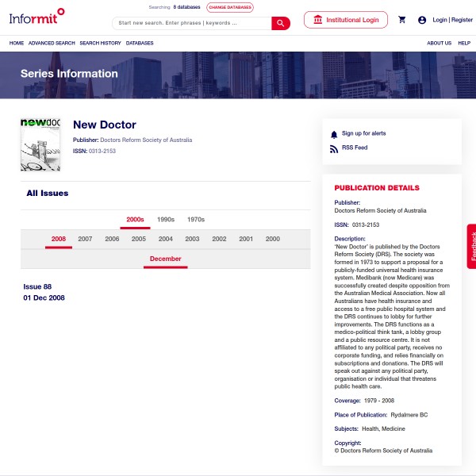Type in the search phrases field
The image size is (476, 476).
tap(190, 23)
